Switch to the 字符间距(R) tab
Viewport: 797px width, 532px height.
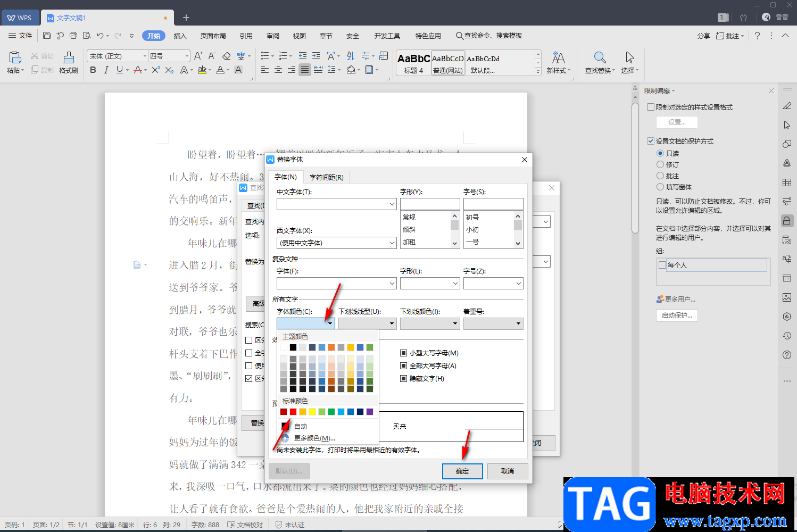point(327,177)
